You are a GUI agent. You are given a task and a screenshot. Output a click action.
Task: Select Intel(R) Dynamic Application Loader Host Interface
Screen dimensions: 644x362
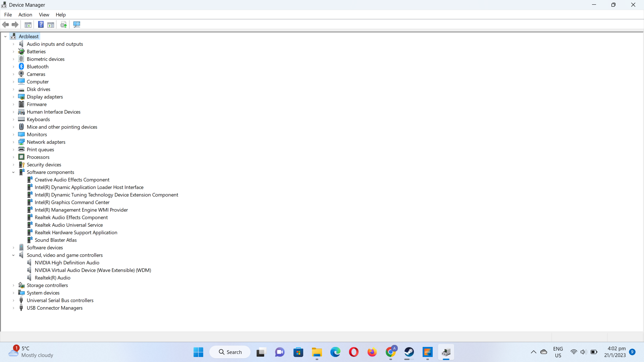(89, 187)
